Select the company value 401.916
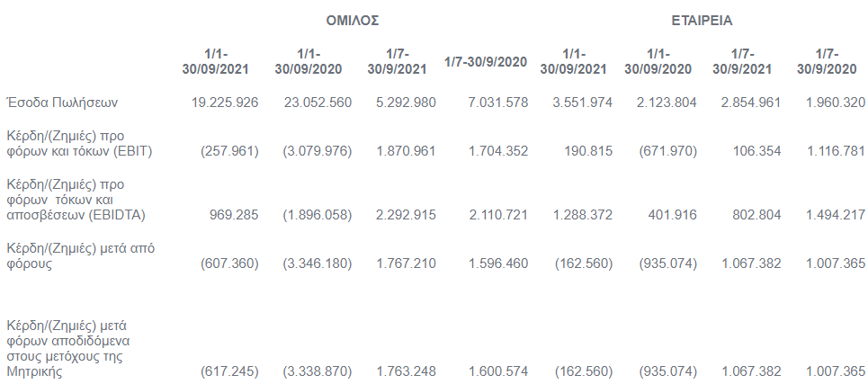868x384 pixels. coord(673,215)
